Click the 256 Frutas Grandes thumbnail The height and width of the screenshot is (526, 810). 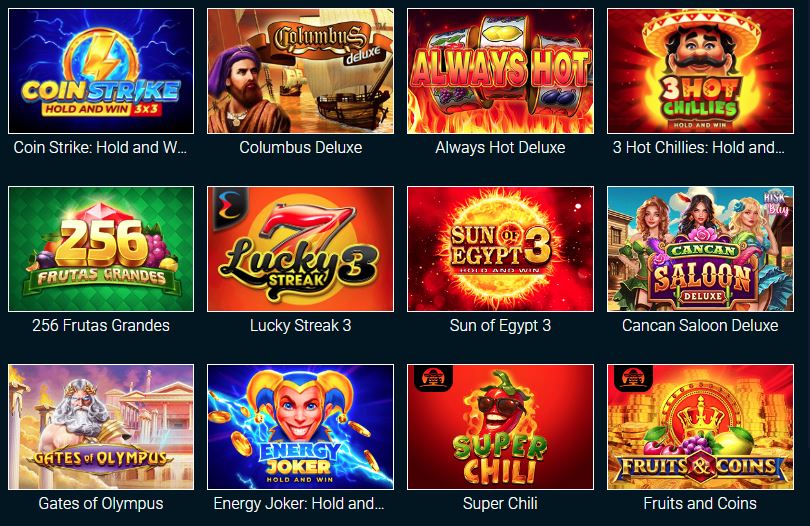point(101,249)
